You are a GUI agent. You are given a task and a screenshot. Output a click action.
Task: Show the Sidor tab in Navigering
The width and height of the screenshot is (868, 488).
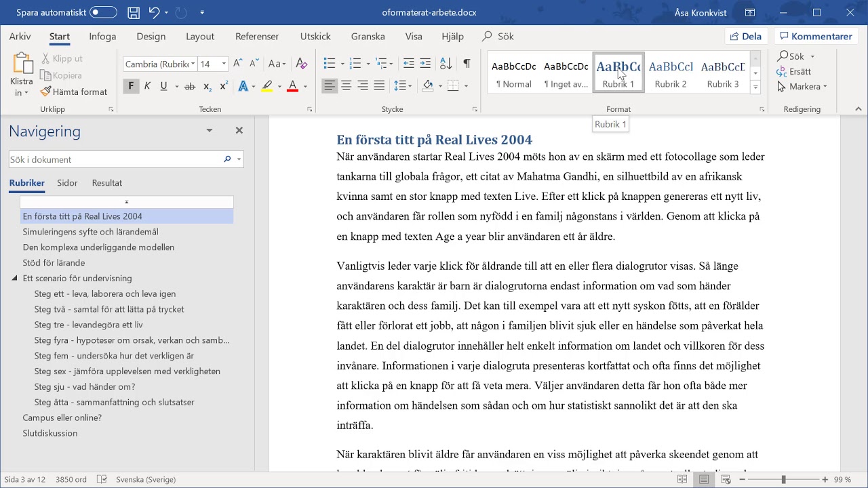(67, 183)
